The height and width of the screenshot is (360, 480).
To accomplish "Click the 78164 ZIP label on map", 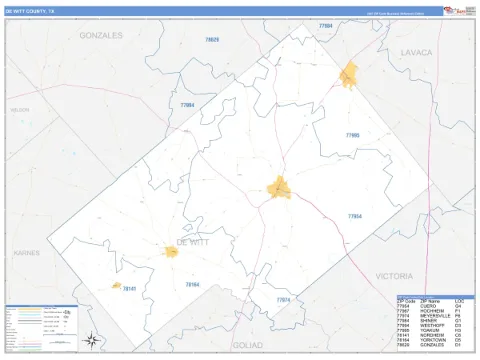I will (x=192, y=285).
